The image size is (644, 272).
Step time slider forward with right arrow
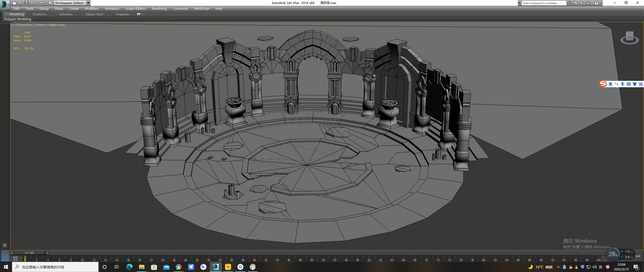(x=47, y=253)
